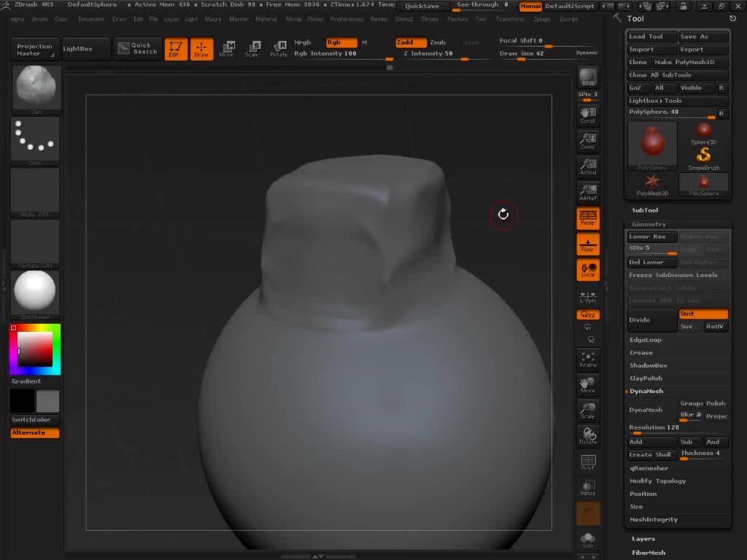Open the Alpha Off selector
This screenshot has height=560, width=747.
coord(35,192)
